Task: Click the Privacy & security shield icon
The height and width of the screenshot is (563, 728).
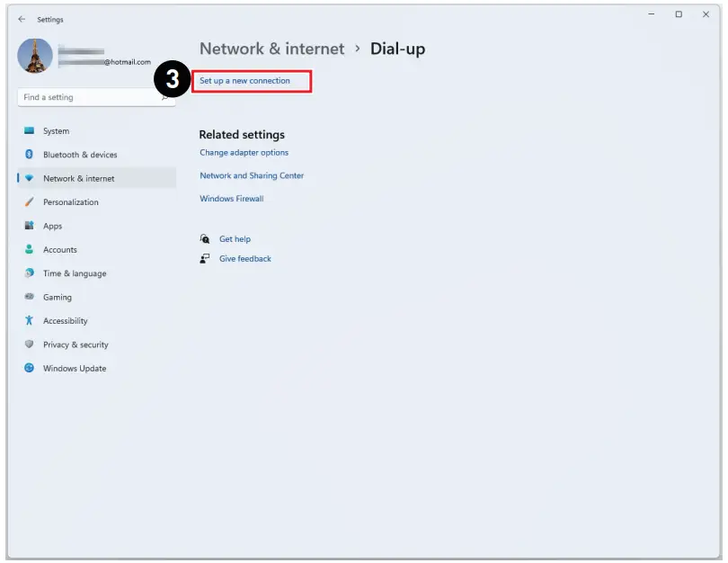Action: [29, 344]
